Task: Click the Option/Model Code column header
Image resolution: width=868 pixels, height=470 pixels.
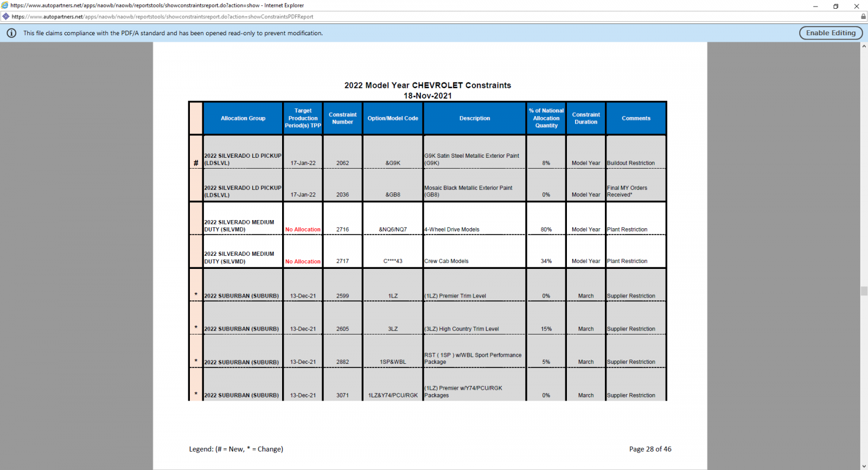Action: (393, 118)
